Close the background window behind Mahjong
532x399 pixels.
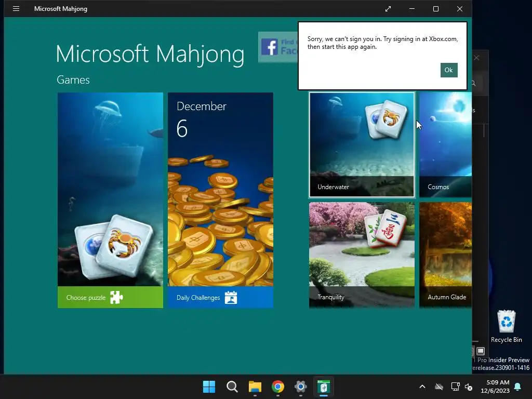477,58
